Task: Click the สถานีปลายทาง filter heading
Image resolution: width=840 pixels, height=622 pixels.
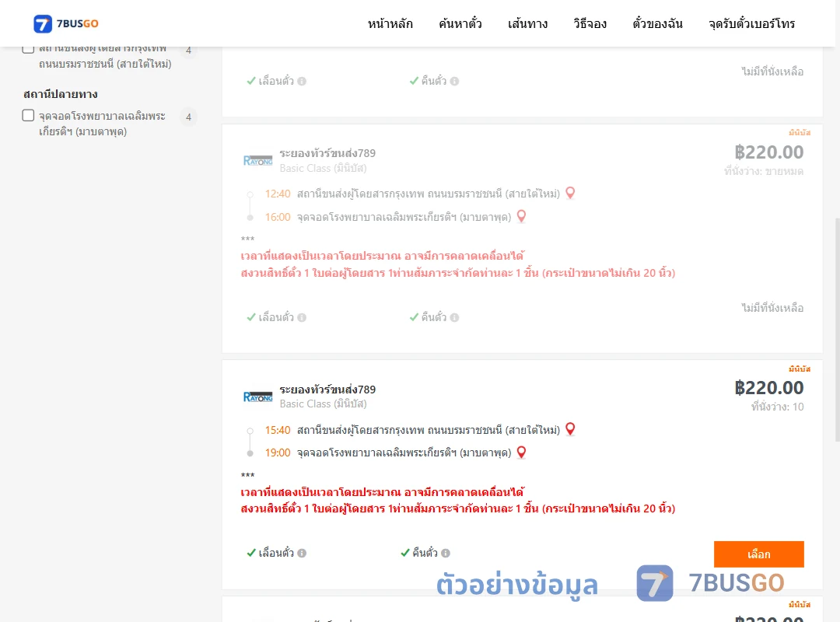Action: click(x=61, y=94)
